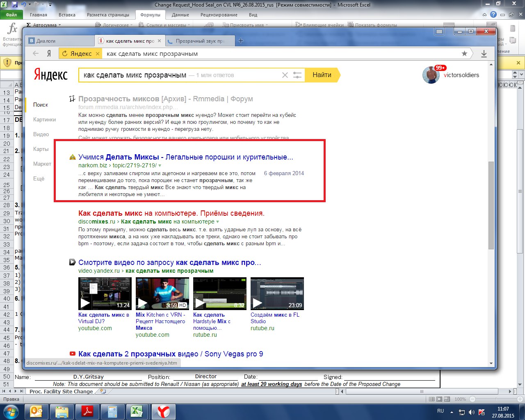Open Excel Help question mark icon
The image size is (525, 420).
pos(493,14)
